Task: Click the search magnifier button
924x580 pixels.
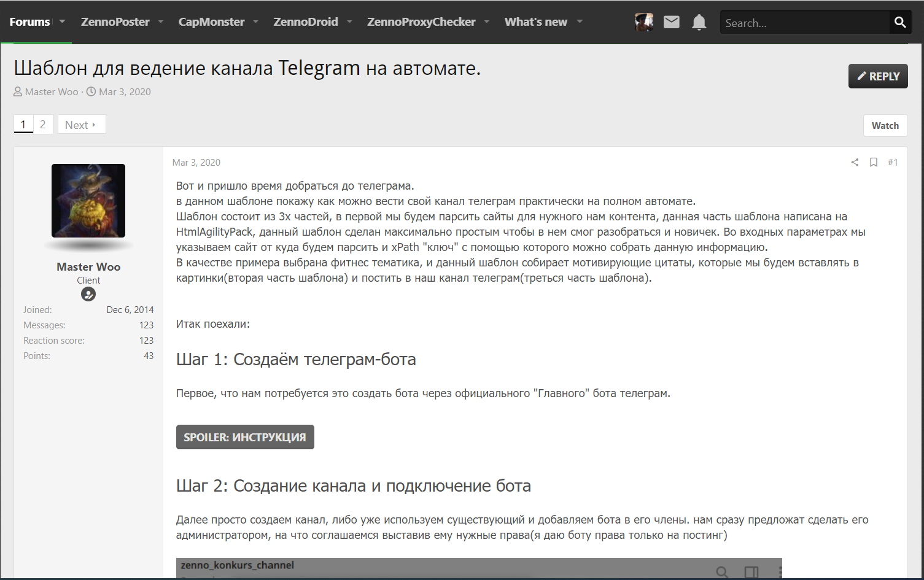Action: 900,22
